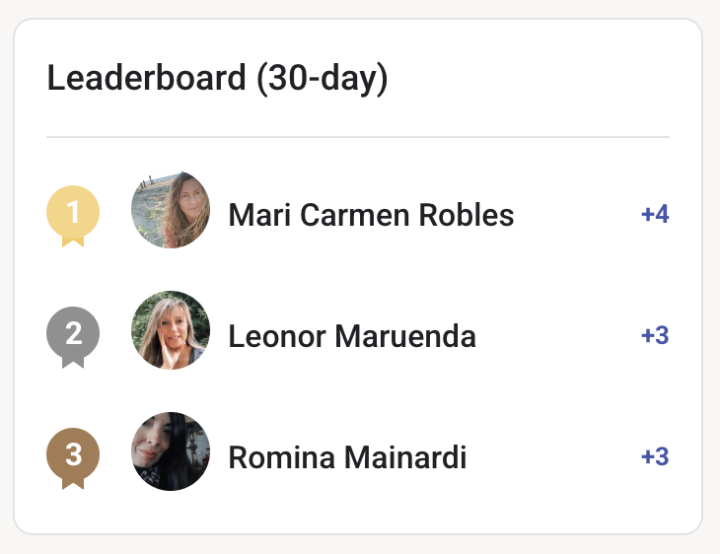
Task: Click Leonor Maruenda's +3 points score
Action: coord(655,335)
